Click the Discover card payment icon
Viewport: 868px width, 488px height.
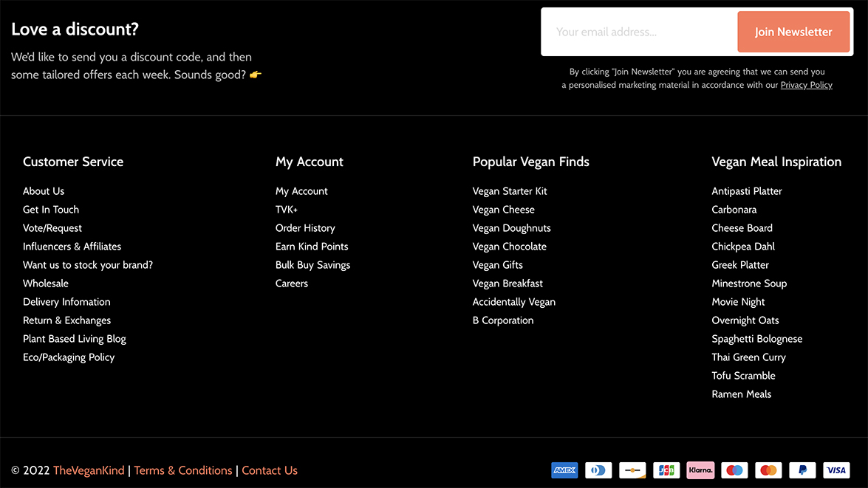point(632,470)
